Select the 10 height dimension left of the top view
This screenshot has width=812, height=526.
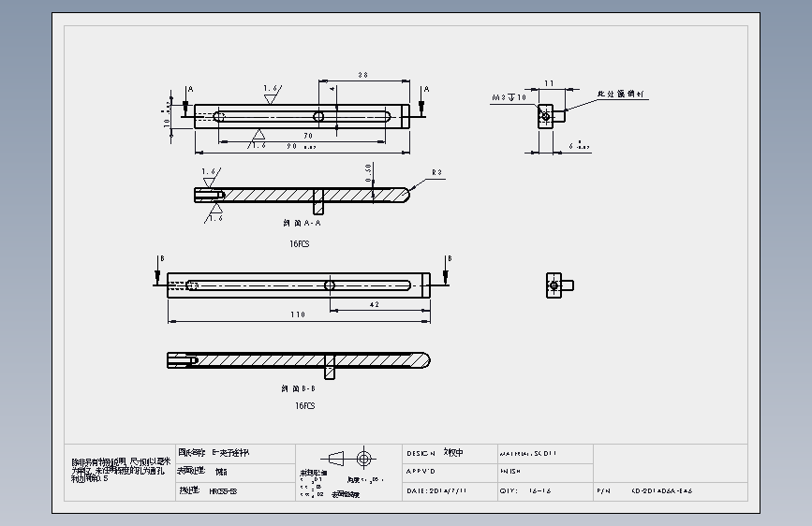tap(167, 124)
